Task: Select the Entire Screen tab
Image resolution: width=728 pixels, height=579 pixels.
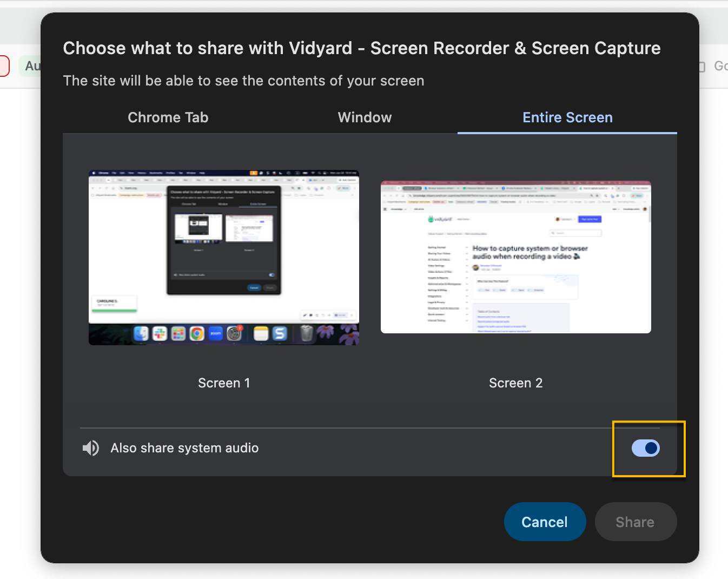Action: coord(567,117)
